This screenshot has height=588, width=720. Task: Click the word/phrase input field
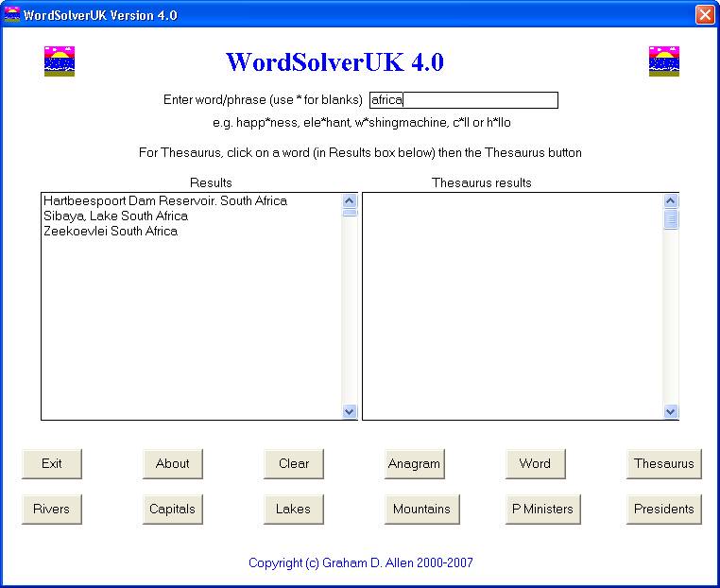click(x=463, y=100)
